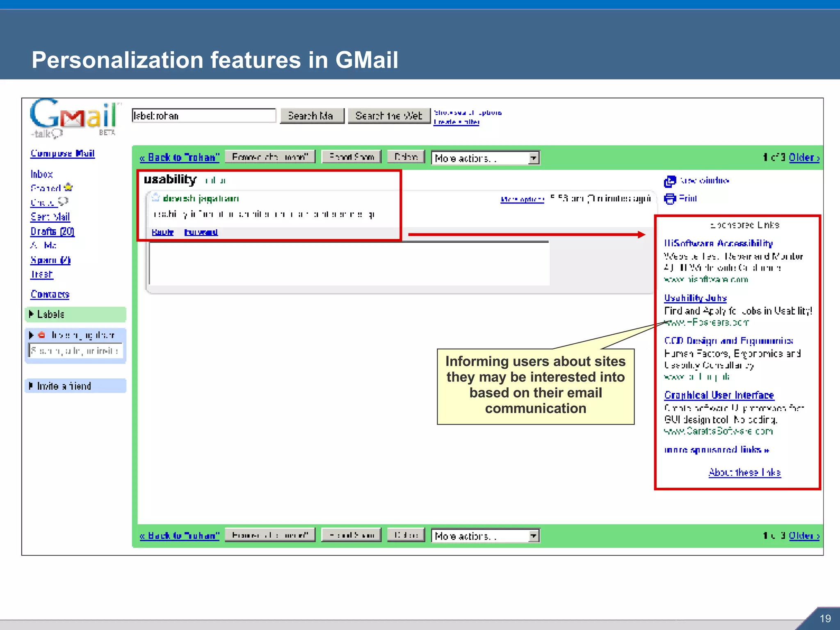Click sender name devesh jagatram

pyautogui.click(x=201, y=199)
